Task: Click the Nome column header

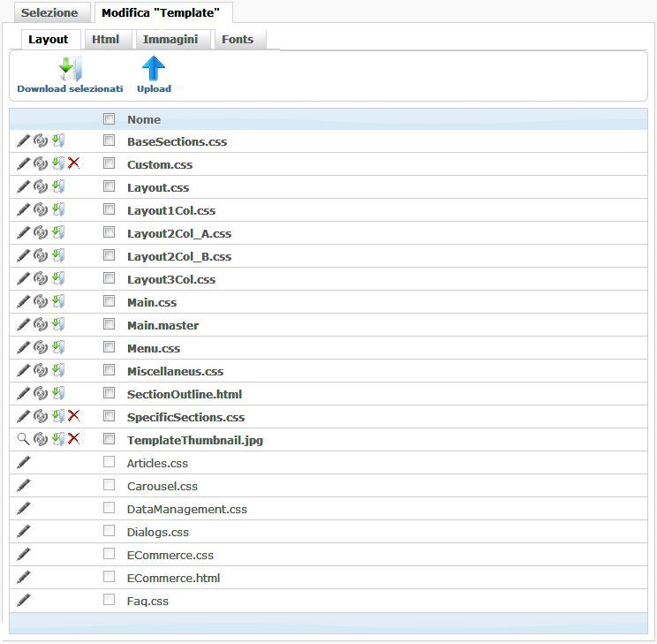Action: (144, 119)
